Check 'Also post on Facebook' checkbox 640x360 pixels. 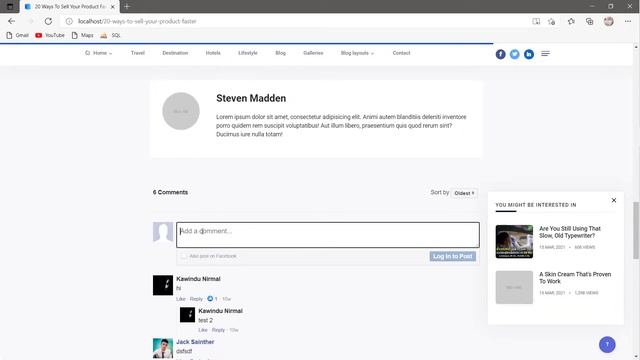coord(184,256)
